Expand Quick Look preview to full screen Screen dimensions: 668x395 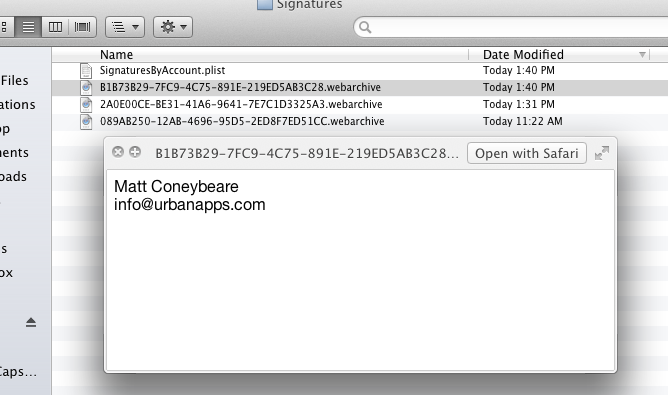pos(602,153)
